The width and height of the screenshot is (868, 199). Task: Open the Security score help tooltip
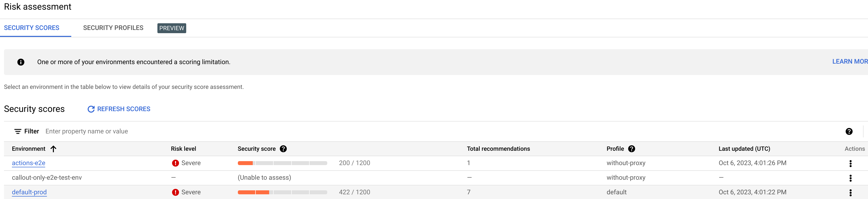283,149
